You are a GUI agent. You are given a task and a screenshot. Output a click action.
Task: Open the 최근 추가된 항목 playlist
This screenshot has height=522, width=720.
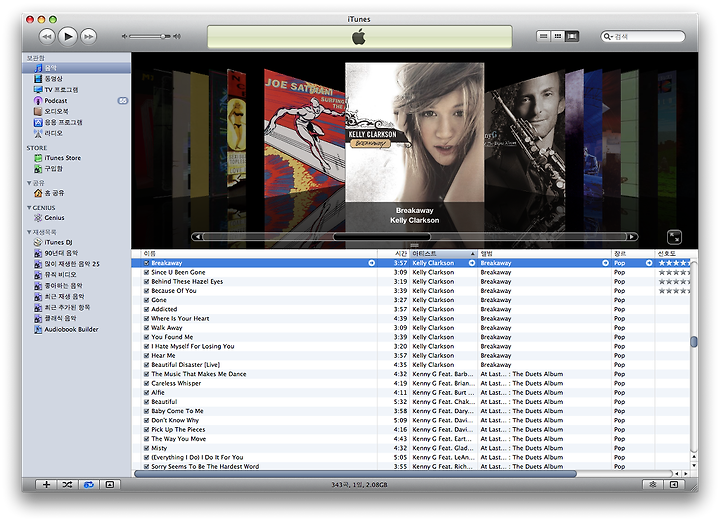pyautogui.click(x=76, y=308)
